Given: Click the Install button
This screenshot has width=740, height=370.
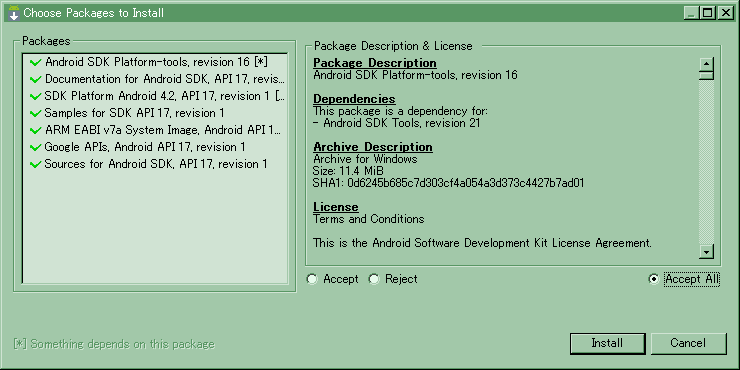Looking at the screenshot, I should (x=607, y=344).
